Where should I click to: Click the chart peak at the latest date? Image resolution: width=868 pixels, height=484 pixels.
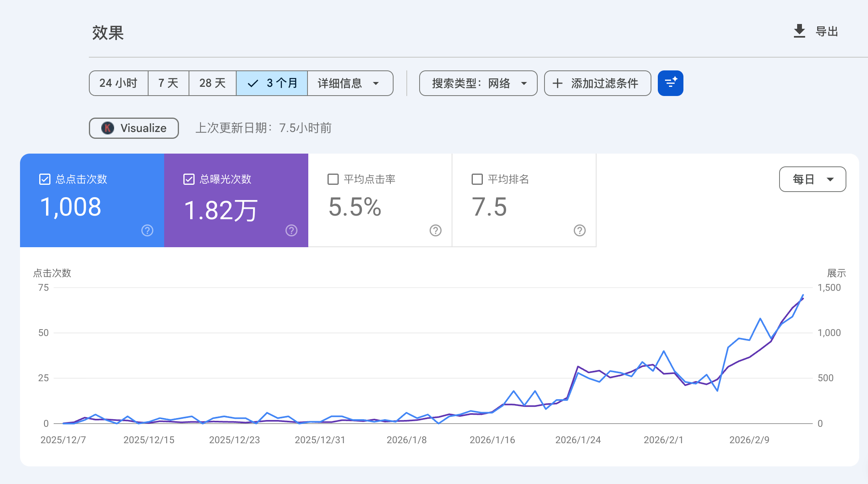pyautogui.click(x=803, y=295)
